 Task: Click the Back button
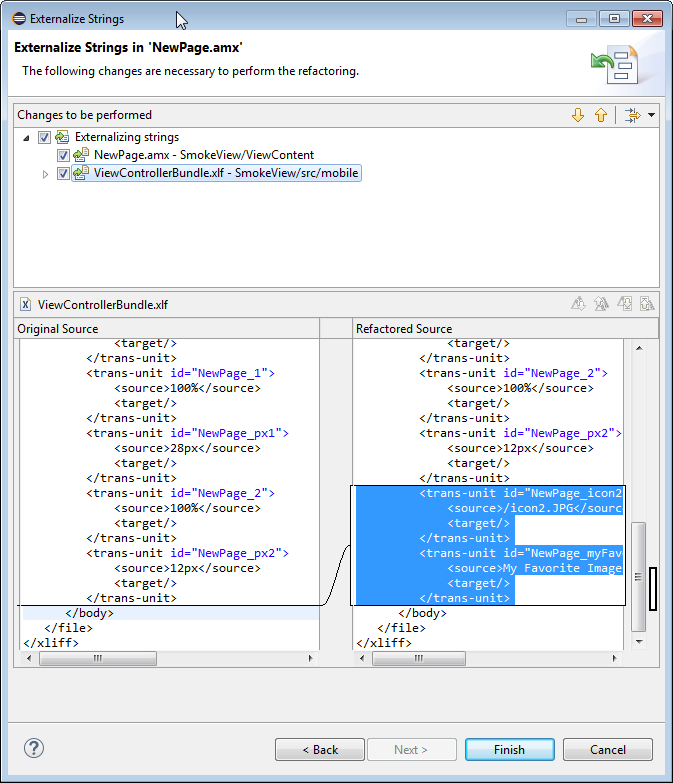click(x=320, y=750)
